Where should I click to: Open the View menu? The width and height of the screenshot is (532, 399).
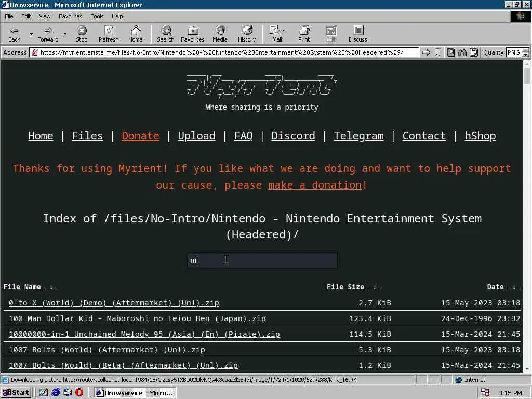click(x=45, y=16)
